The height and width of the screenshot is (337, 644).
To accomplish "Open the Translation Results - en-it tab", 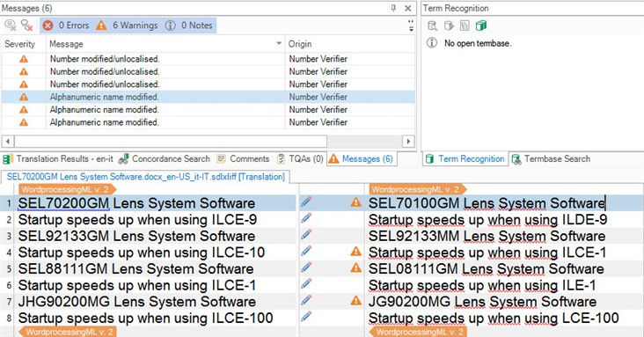I will [58, 159].
